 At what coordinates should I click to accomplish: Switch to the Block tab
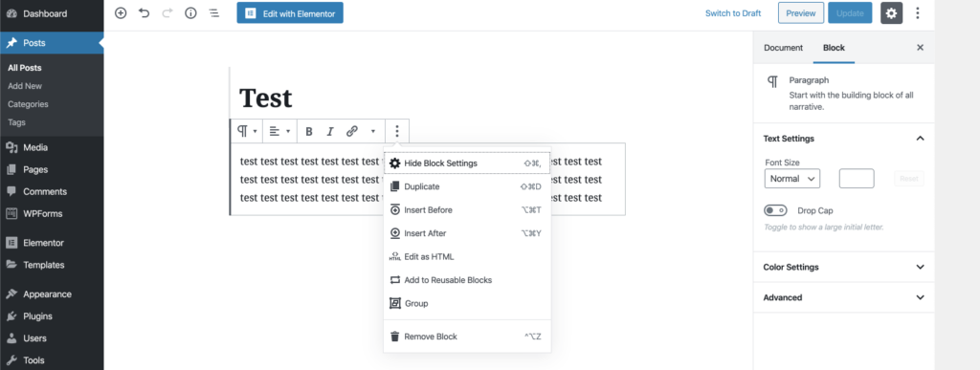point(834,48)
